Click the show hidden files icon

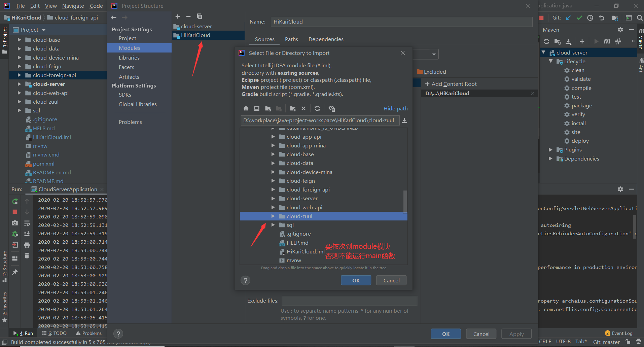point(331,108)
